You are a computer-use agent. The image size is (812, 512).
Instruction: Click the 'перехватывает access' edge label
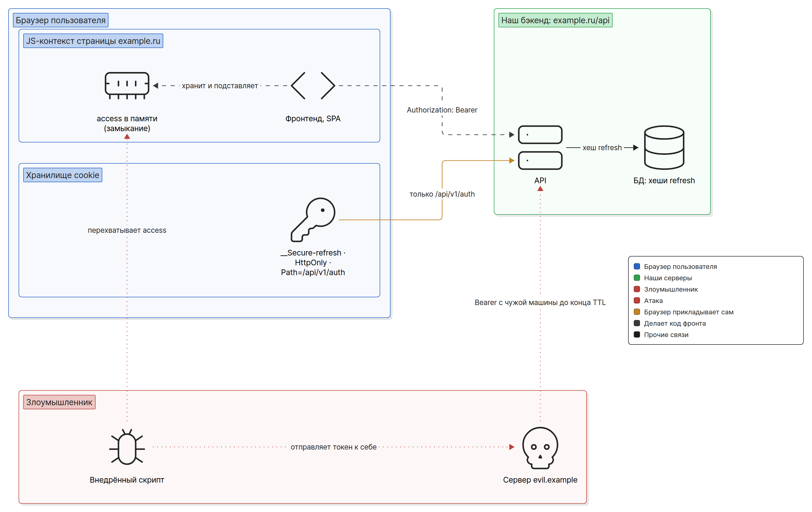127,230
